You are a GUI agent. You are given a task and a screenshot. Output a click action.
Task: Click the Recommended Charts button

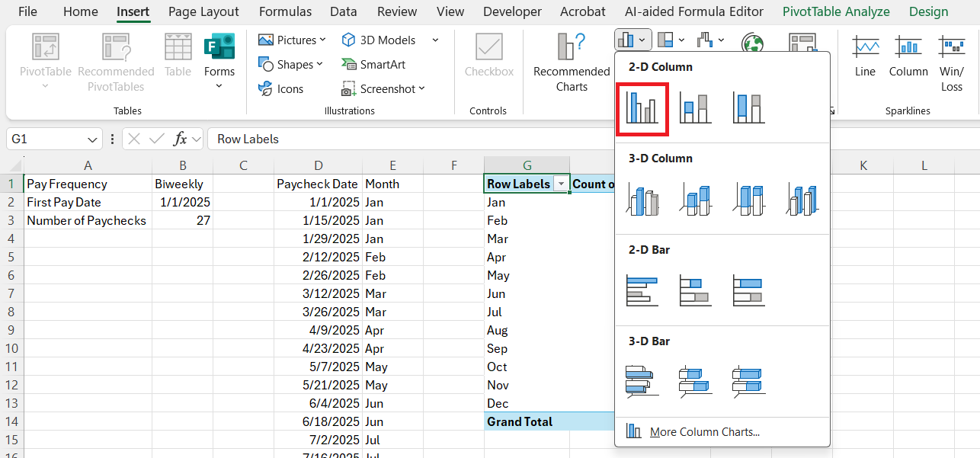(x=572, y=62)
